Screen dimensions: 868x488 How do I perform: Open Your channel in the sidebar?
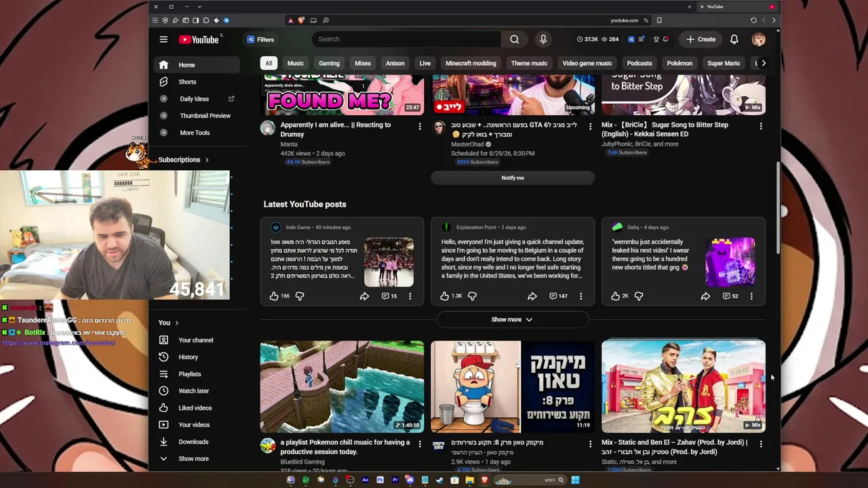(x=197, y=340)
